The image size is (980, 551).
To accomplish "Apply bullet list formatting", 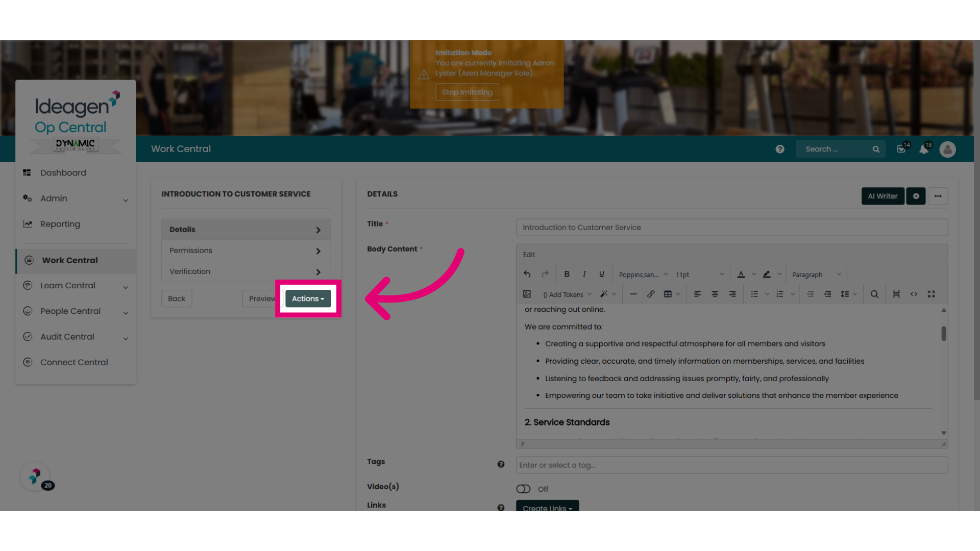I will (754, 294).
